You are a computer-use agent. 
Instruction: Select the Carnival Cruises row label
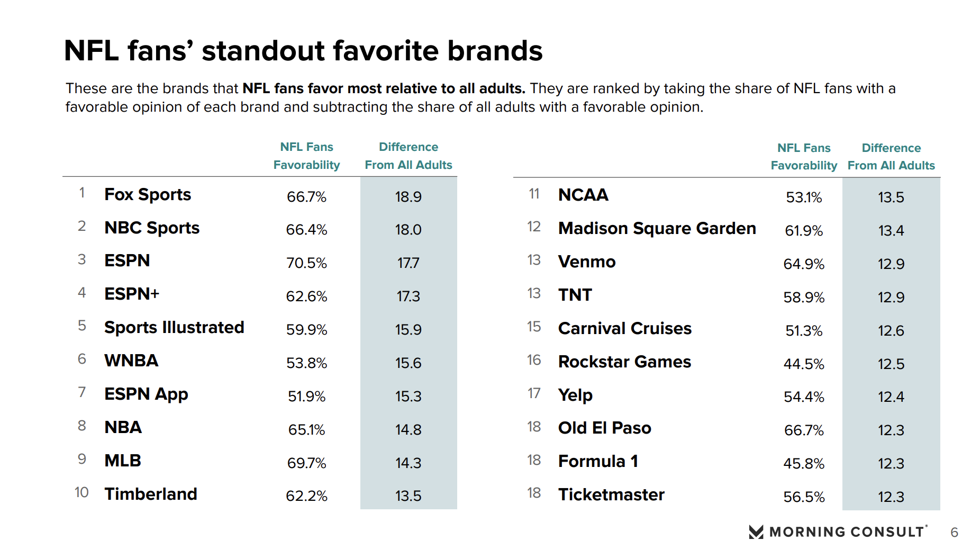[624, 329]
